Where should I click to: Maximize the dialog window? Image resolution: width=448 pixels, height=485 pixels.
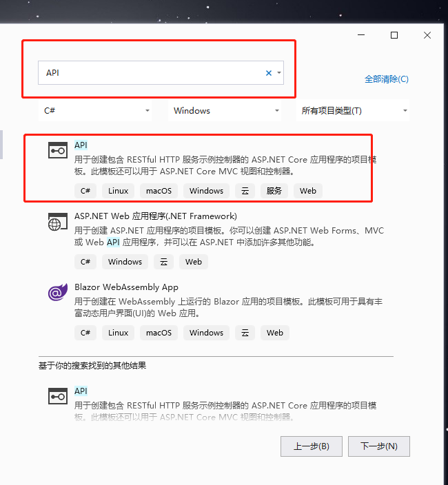pyautogui.click(x=394, y=35)
